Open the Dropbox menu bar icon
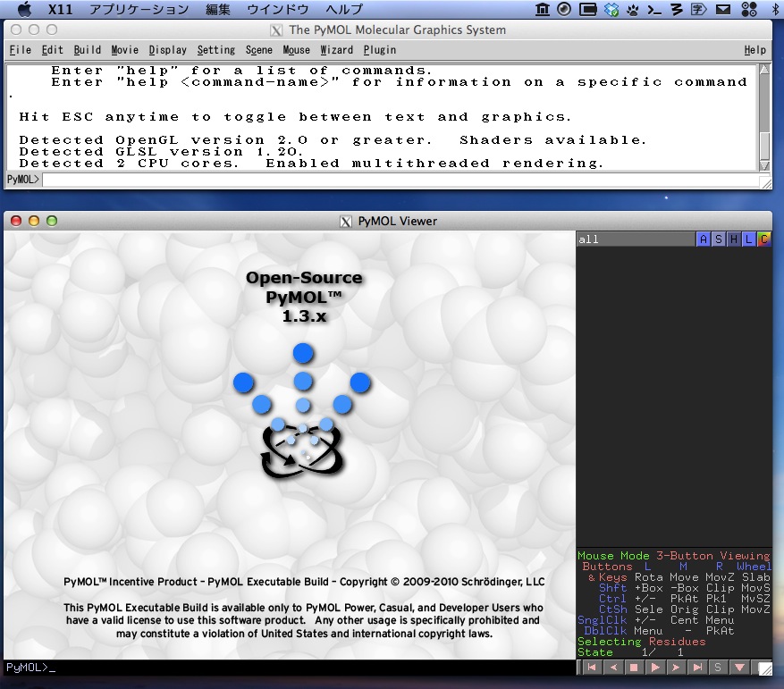This screenshot has height=689, width=784. [611, 9]
